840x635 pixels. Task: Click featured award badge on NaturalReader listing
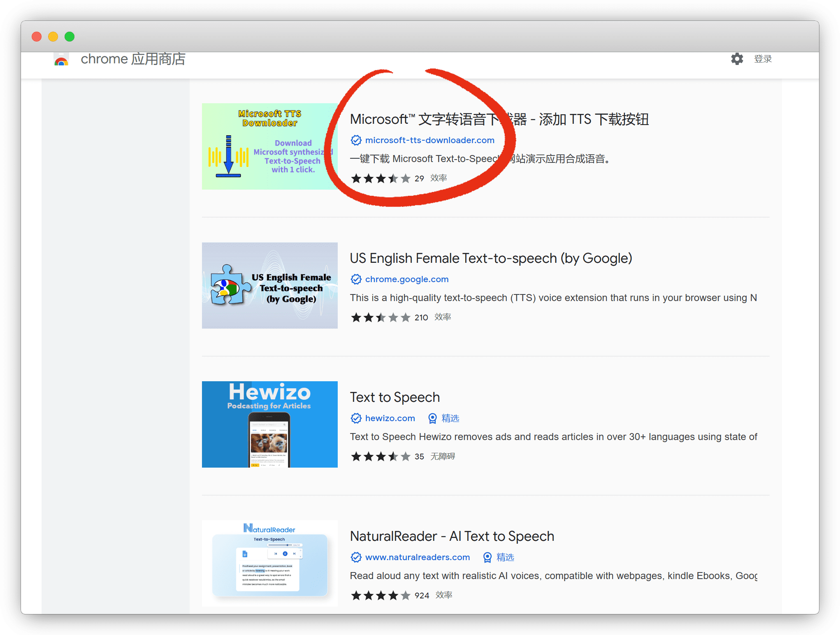coord(487,557)
